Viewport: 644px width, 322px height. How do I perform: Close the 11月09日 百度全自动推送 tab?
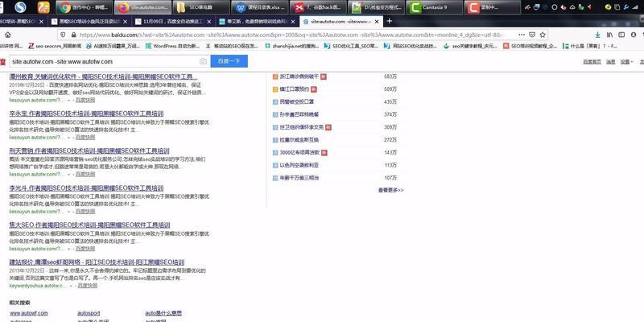pos(209,22)
